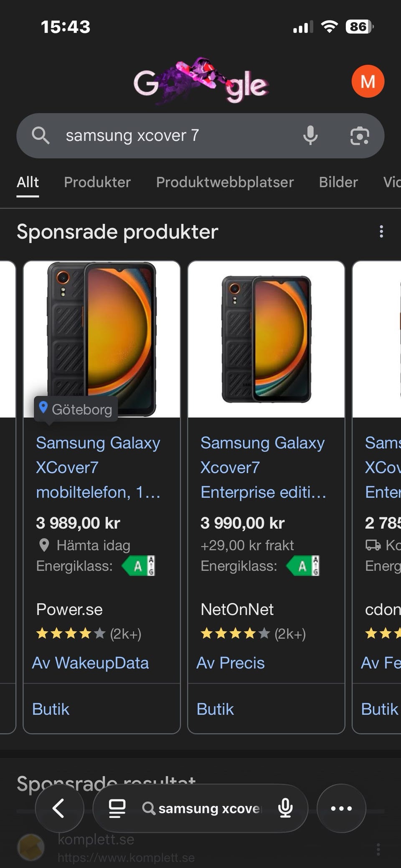Click the Av Precis link

231,663
